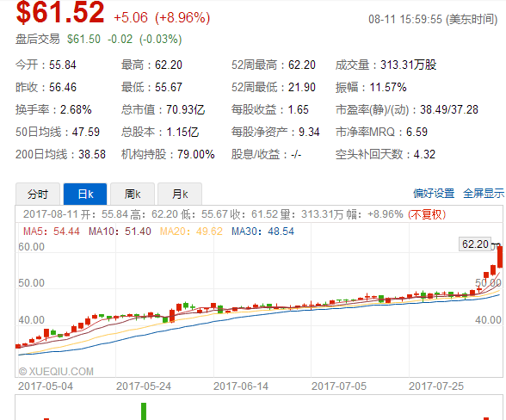The height and width of the screenshot is (420, 506).
Task: Click the $61.52 current price
Action: pyautogui.click(x=60, y=12)
